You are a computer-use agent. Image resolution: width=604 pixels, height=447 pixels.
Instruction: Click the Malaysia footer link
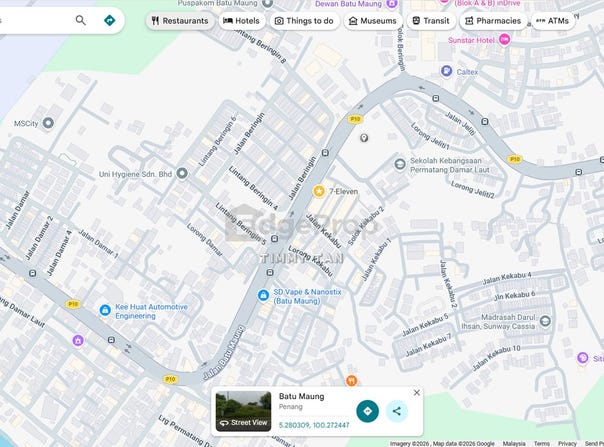tap(514, 444)
